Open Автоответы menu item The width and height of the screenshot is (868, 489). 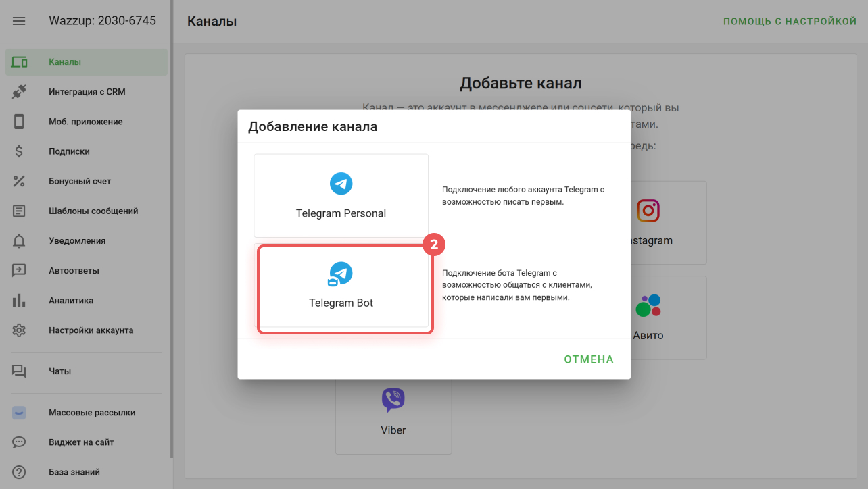[x=87, y=271]
